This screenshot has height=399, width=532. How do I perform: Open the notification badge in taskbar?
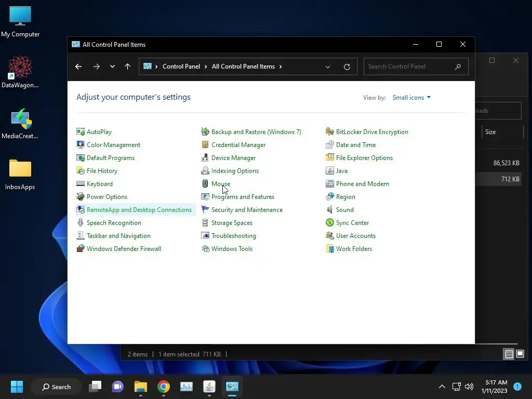coord(517,387)
